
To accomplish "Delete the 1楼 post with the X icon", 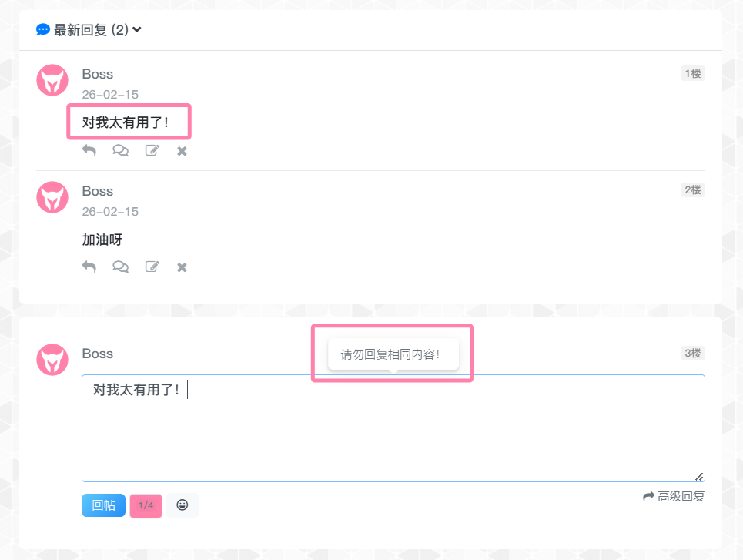I will 182,151.
